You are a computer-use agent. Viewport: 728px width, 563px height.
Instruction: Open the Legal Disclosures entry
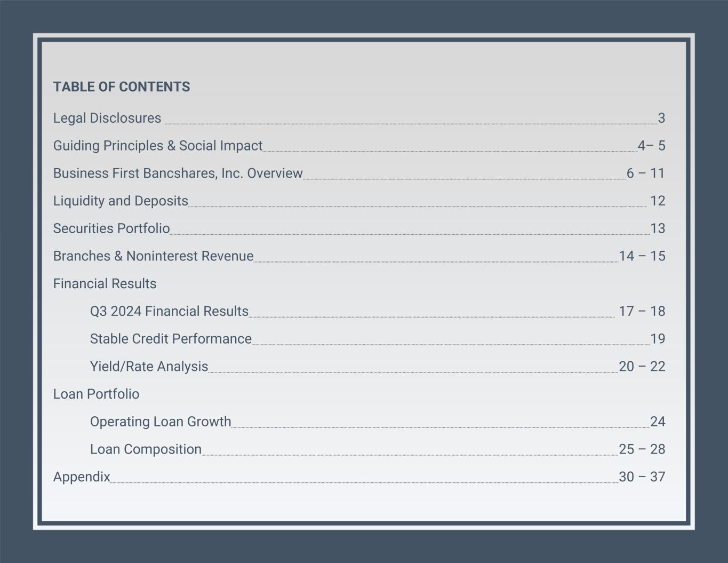tap(107, 118)
